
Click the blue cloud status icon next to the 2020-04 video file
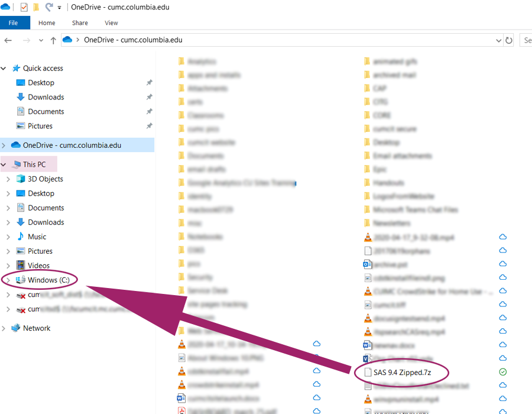pos(502,237)
